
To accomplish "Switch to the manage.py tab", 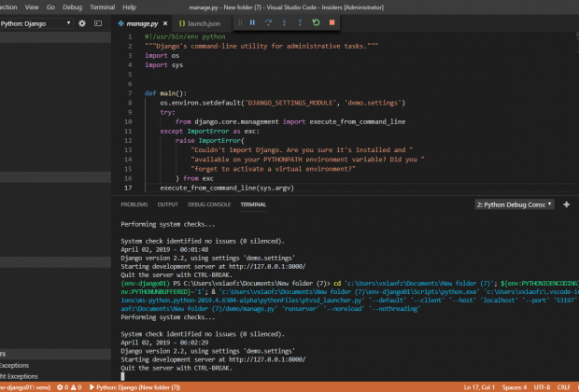I will click(x=142, y=23).
